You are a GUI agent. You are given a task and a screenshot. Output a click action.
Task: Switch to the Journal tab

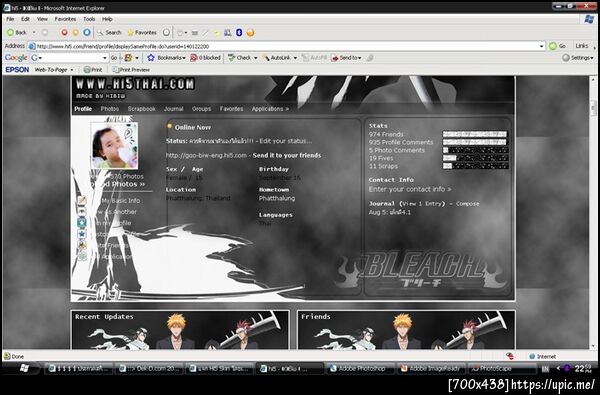click(173, 109)
